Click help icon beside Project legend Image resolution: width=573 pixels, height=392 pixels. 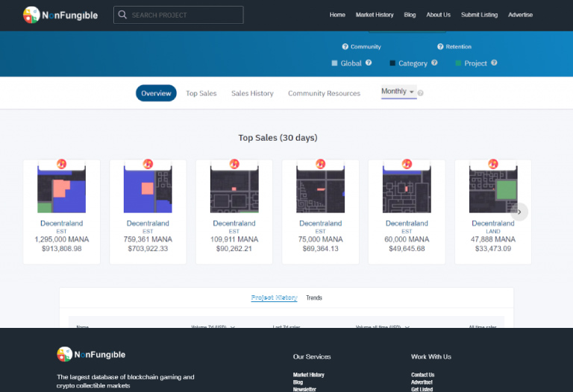tap(494, 63)
